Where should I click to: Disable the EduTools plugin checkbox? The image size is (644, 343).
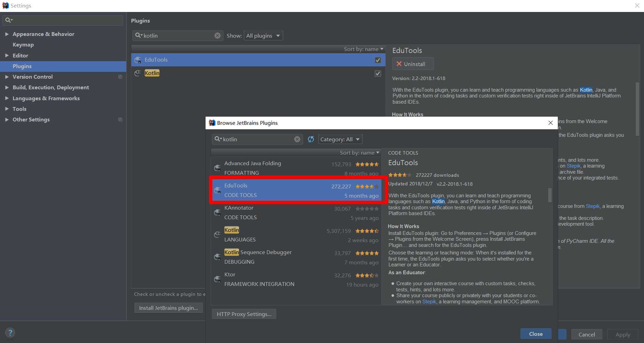pos(378,60)
